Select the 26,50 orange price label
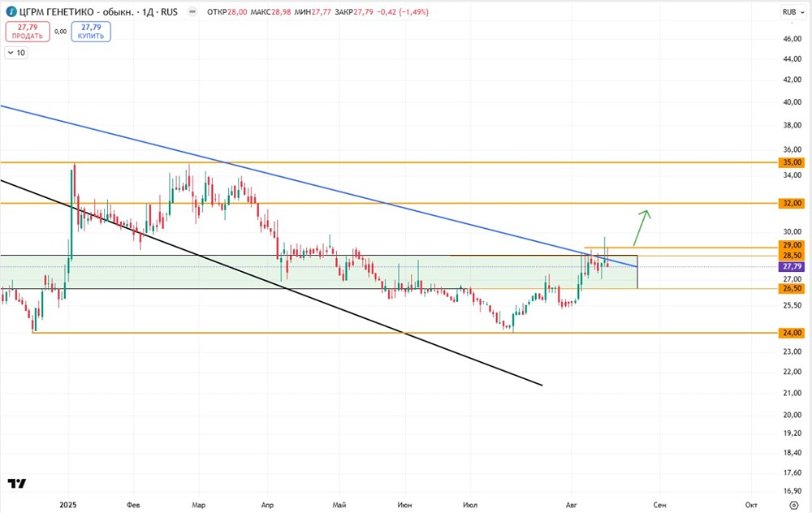 click(793, 288)
